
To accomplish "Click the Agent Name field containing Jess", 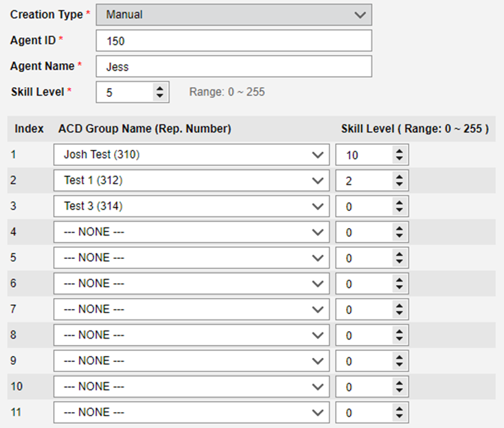I will click(233, 67).
